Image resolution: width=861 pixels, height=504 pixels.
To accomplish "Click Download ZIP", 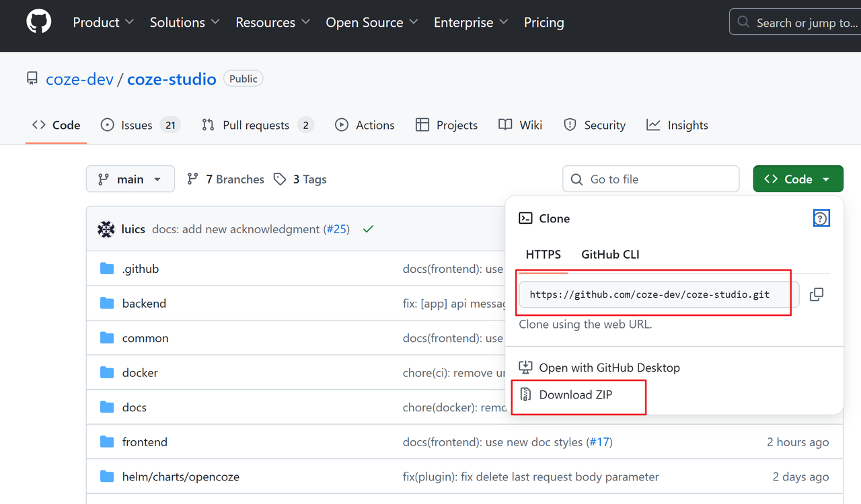I will pyautogui.click(x=576, y=394).
